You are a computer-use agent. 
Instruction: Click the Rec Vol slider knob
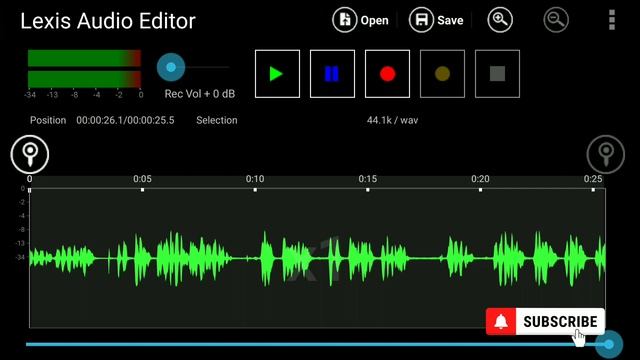171,67
